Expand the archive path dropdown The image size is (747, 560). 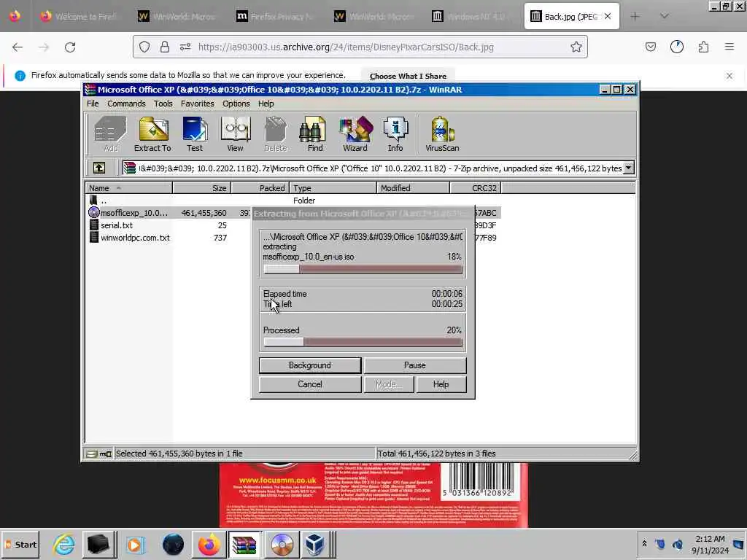click(x=629, y=168)
